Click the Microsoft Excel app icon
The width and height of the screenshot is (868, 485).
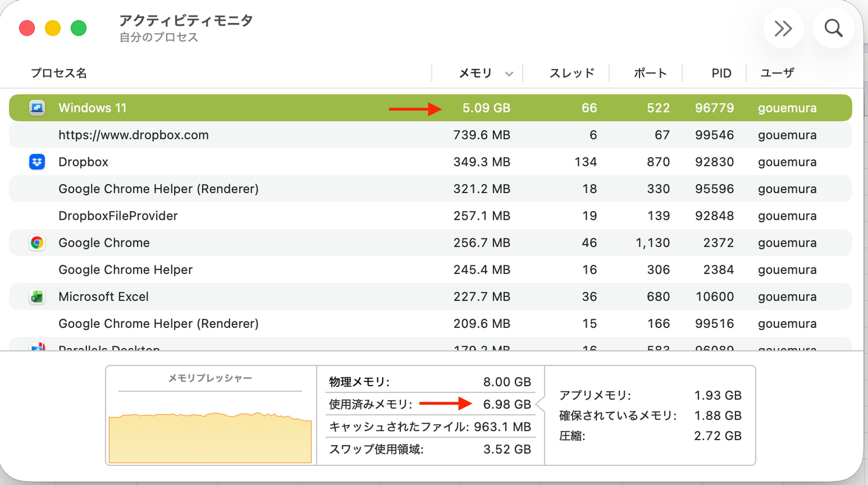[37, 297]
